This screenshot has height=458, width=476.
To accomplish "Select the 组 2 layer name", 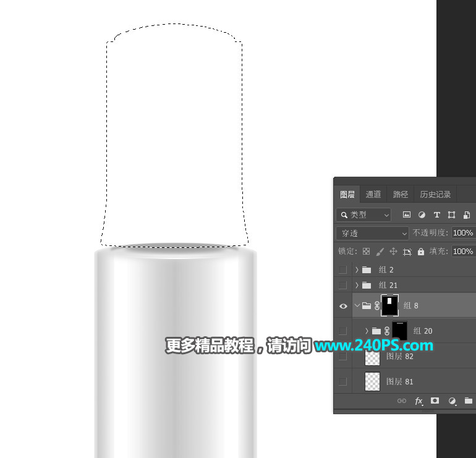I will (x=386, y=269).
